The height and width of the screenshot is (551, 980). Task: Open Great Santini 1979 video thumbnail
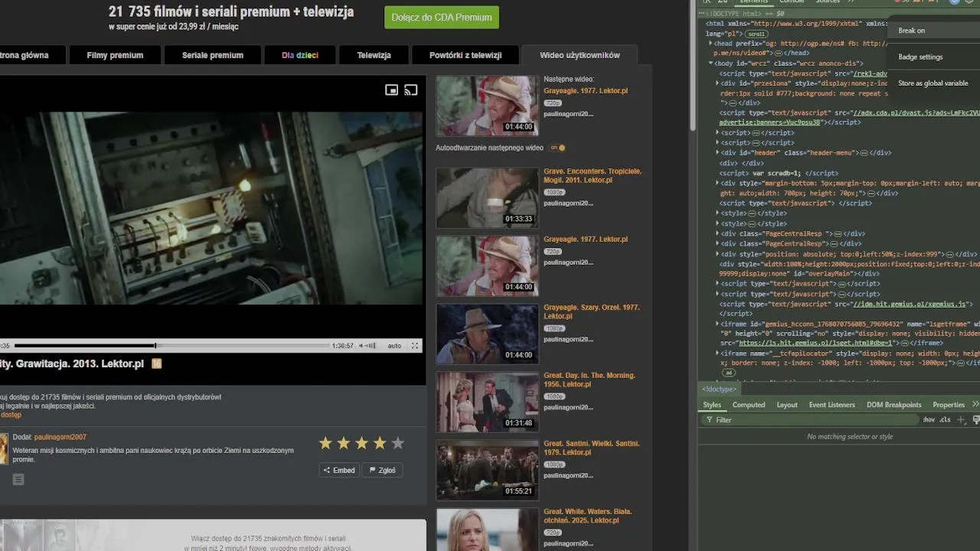coord(488,469)
